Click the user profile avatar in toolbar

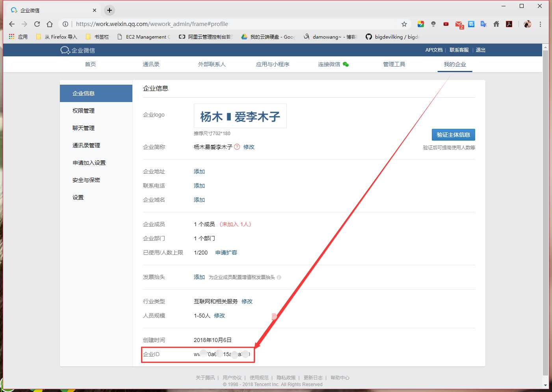click(528, 24)
